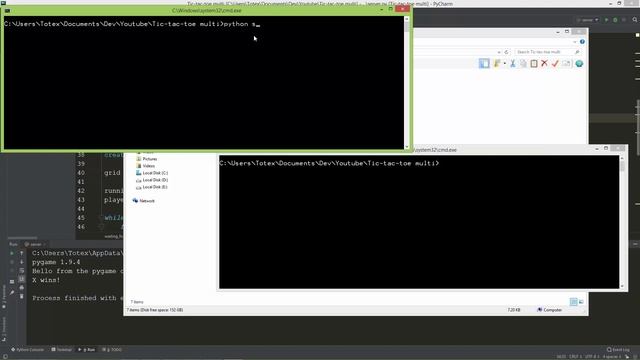The width and height of the screenshot is (640, 360).
Task: Click the Explorer address refresh icon
Action: coord(507,52)
